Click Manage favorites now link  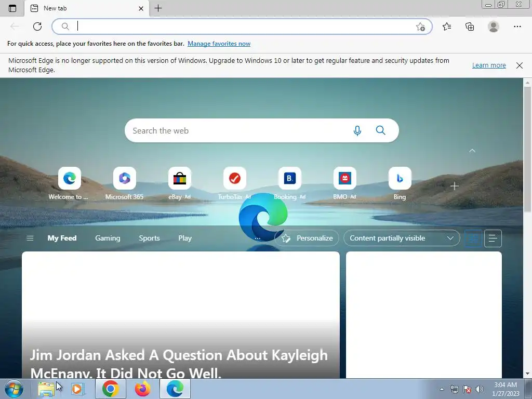[219, 44]
